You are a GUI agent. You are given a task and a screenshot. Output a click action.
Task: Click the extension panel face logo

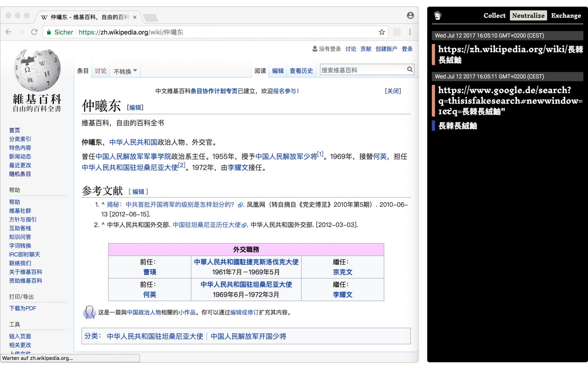tap(438, 16)
